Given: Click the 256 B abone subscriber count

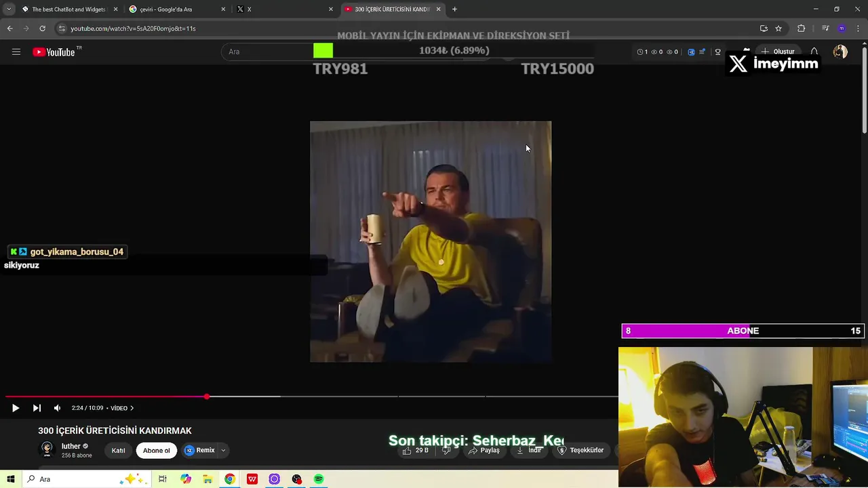Looking at the screenshot, I should click(77, 455).
